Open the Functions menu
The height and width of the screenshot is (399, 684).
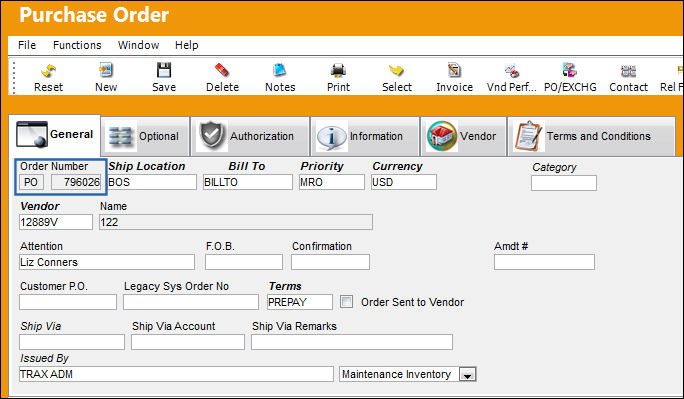click(x=77, y=45)
